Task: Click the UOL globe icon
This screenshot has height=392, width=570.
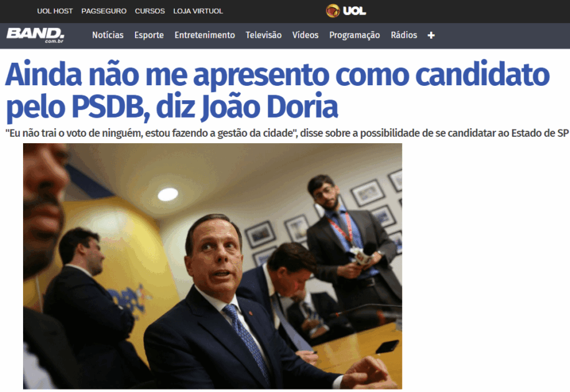Action: pos(333,11)
